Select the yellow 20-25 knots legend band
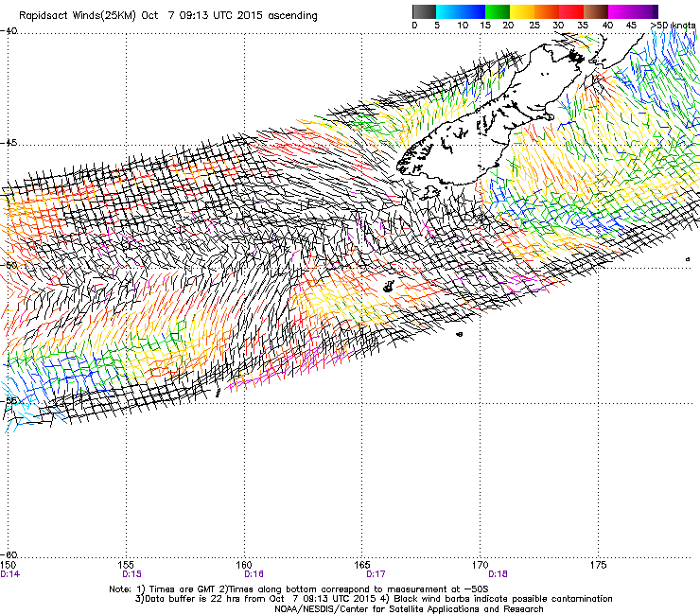 click(522, 11)
